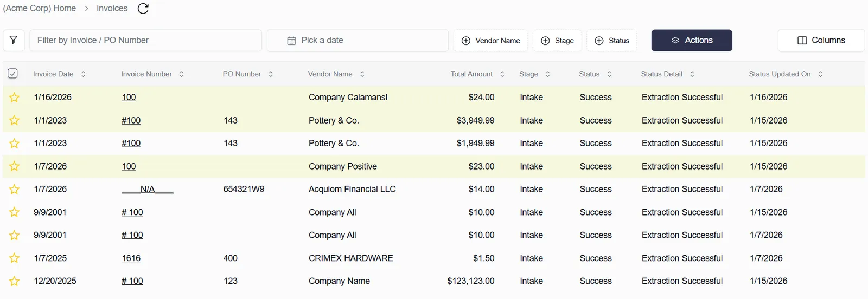This screenshot has width=868, height=299.
Task: Open invoice 100 for Company Calamansi
Action: coord(129,97)
